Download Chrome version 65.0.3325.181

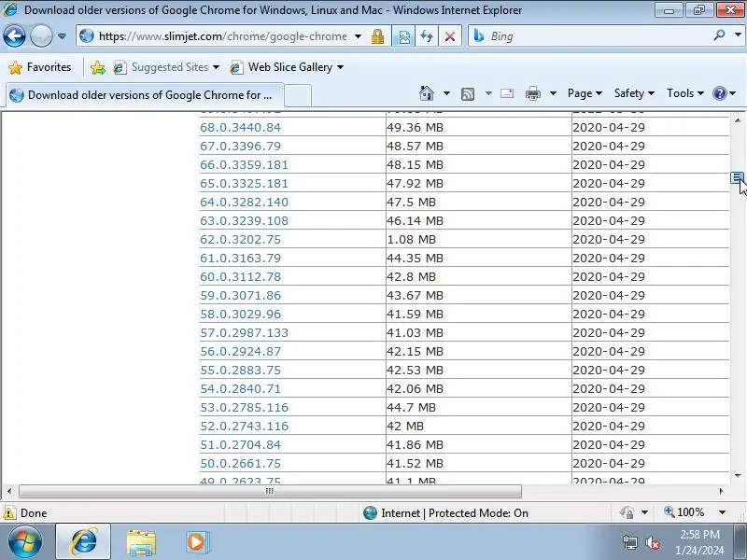(244, 183)
